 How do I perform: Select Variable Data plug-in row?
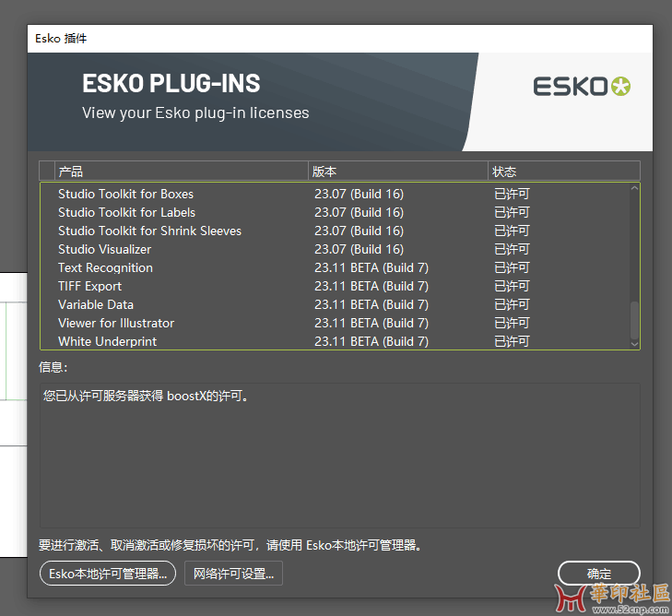(x=336, y=304)
